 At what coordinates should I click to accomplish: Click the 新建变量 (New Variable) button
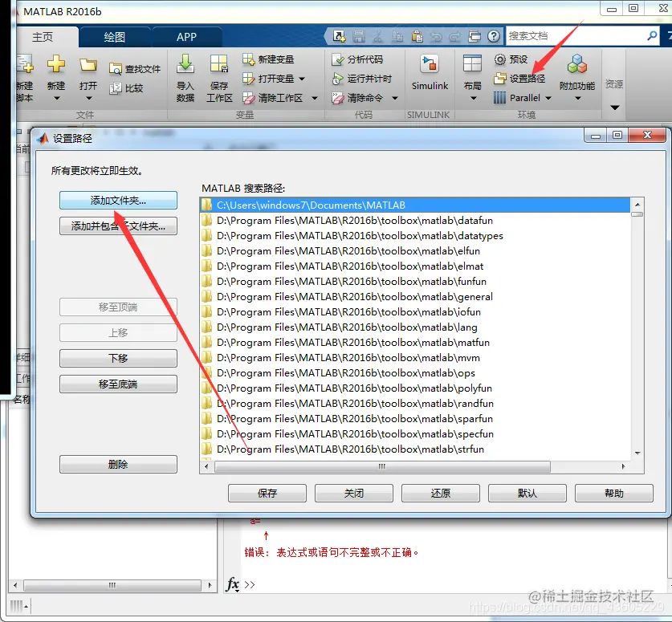point(268,59)
